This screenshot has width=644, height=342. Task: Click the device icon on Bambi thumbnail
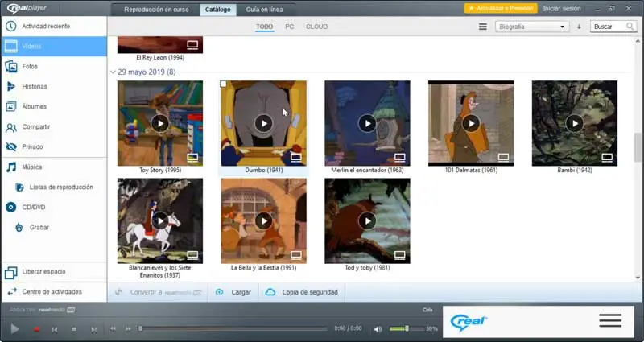[607, 157]
